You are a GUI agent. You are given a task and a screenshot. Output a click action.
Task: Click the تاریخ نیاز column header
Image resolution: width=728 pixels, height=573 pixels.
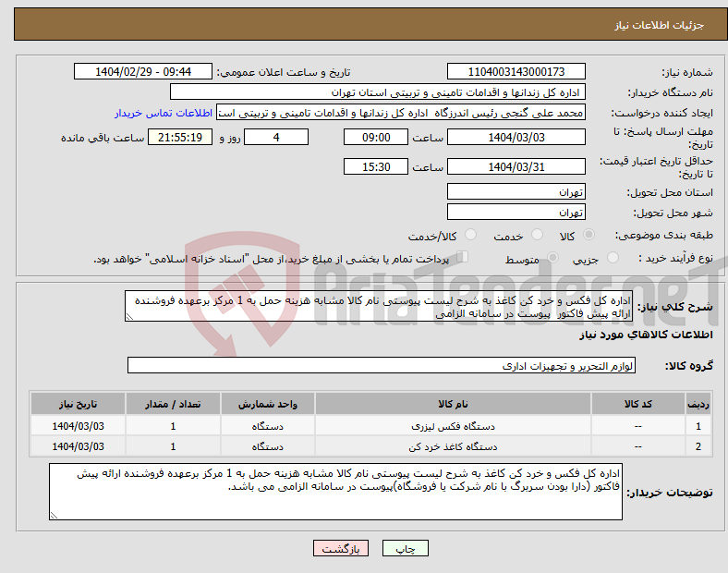[x=78, y=404]
